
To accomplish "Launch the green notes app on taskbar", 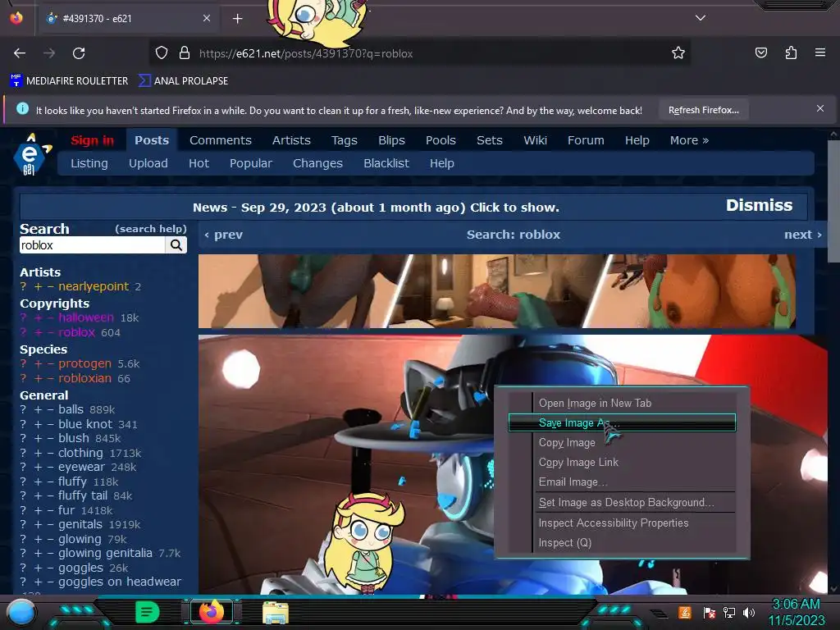I will pos(148,612).
